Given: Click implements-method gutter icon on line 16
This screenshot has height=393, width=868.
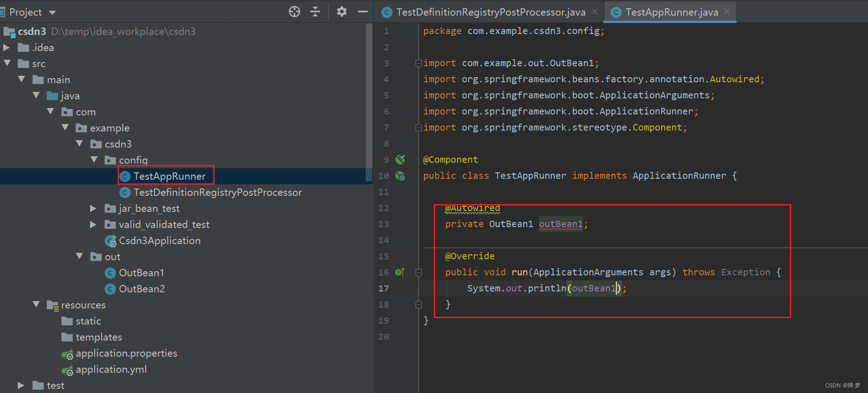Looking at the screenshot, I should pos(400,272).
